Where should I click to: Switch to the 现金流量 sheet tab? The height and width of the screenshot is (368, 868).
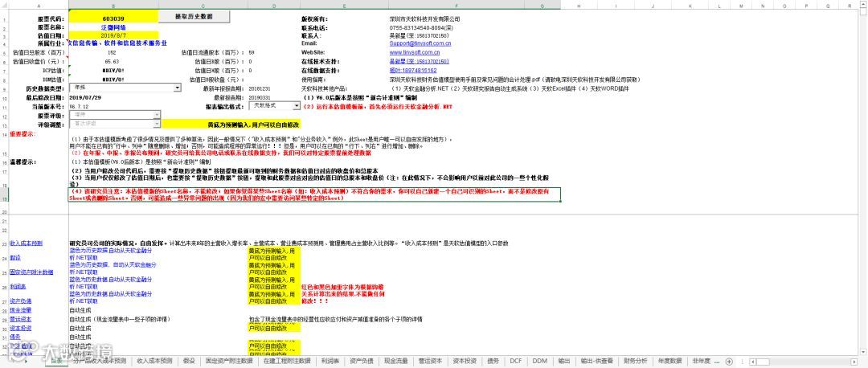pyautogui.click(x=395, y=361)
